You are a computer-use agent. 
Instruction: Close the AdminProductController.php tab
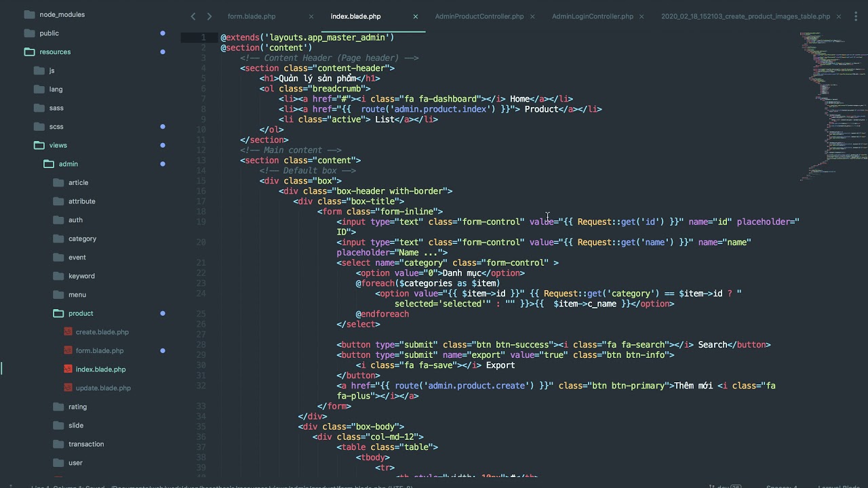[x=532, y=16]
